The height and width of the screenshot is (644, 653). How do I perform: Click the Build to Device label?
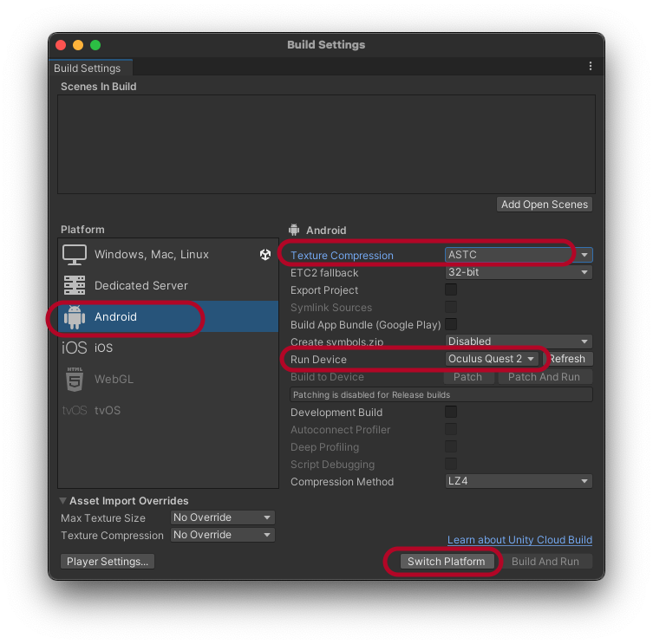pos(327,377)
